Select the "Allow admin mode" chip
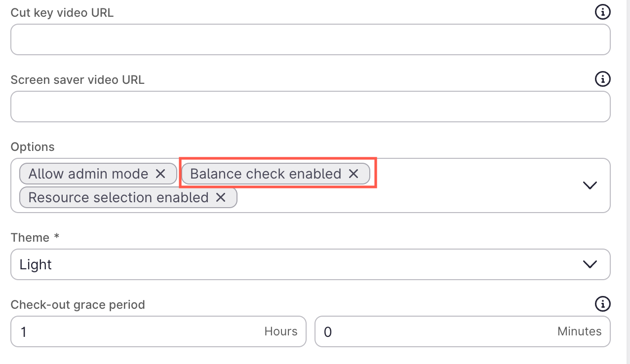630x364 pixels. pos(88,174)
